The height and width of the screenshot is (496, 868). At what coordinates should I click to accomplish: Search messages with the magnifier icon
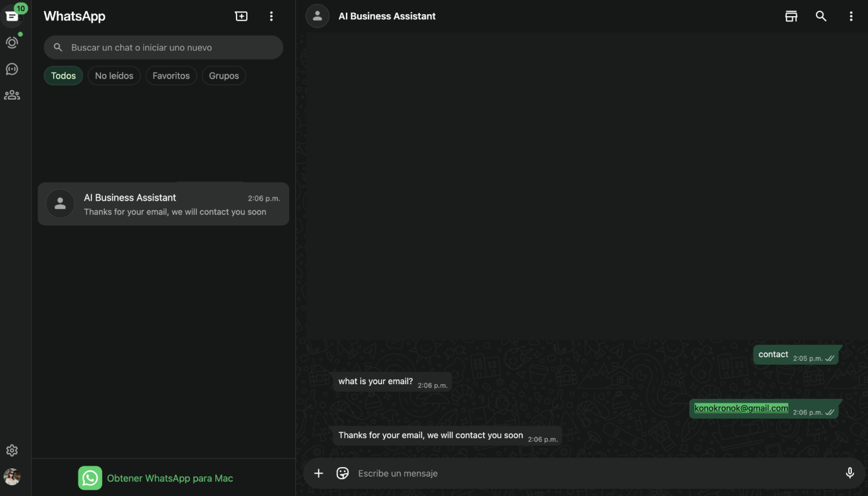pyautogui.click(x=821, y=16)
